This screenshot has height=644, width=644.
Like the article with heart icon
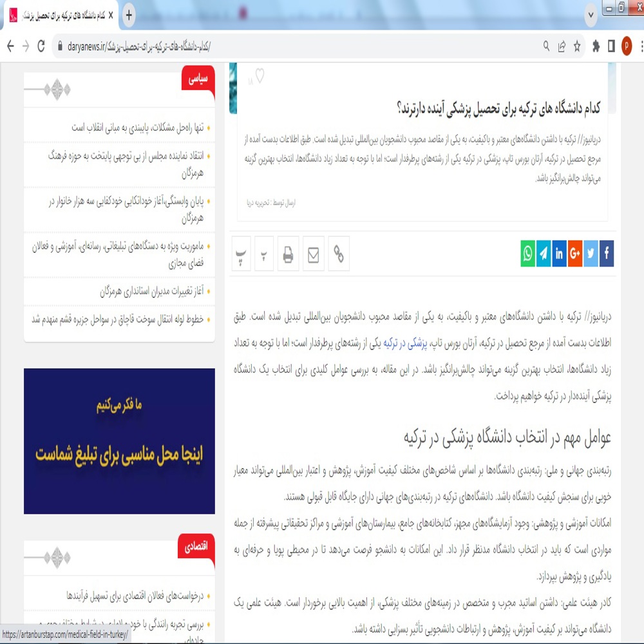(x=259, y=77)
